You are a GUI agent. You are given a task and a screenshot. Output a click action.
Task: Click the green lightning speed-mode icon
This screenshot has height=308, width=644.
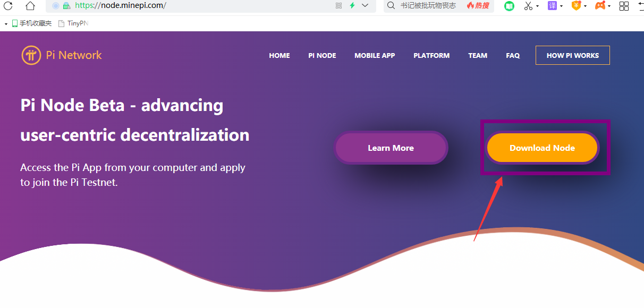(x=352, y=5)
